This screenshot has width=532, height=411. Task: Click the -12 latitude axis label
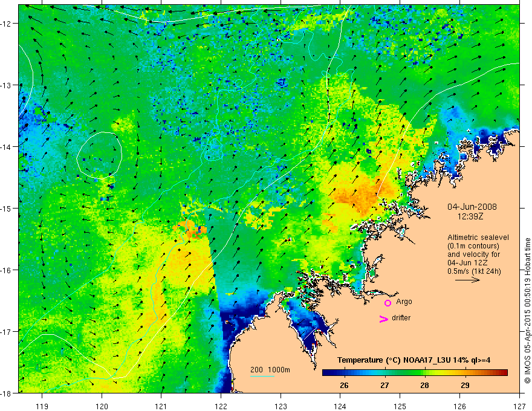tap(6, 24)
